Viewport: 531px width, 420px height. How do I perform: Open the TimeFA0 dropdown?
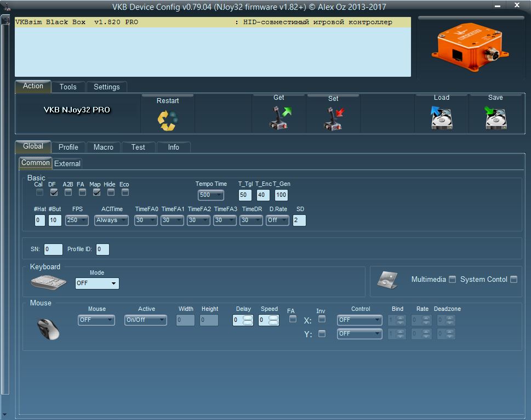[146, 220]
